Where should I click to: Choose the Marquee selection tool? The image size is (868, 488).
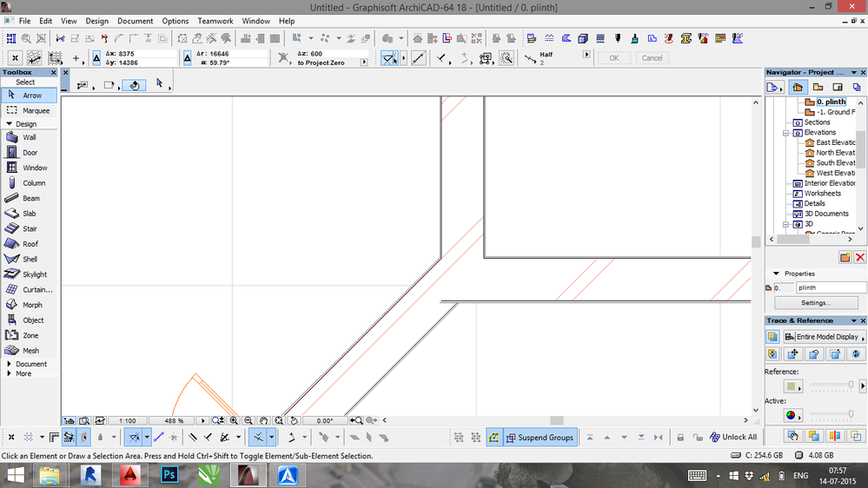point(35,111)
